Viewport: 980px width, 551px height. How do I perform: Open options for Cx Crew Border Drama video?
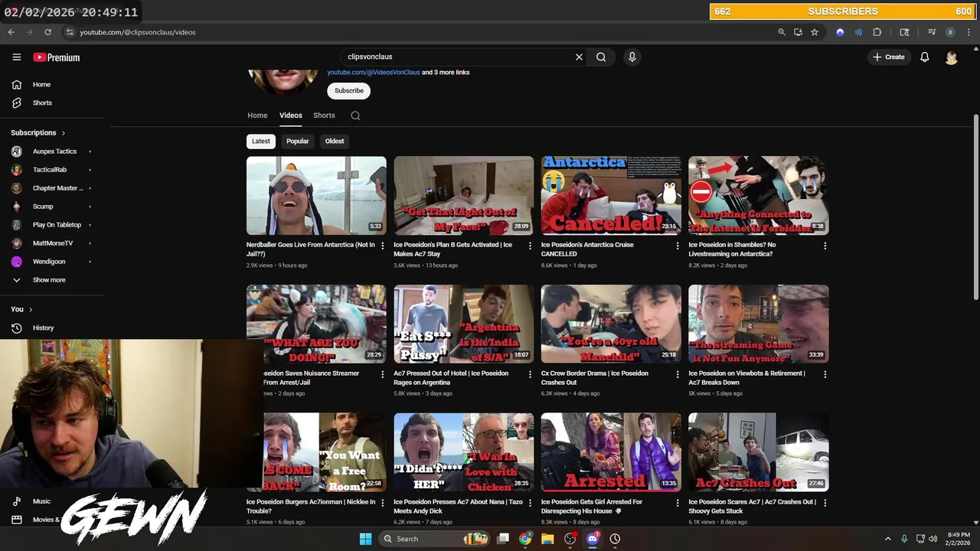click(x=677, y=374)
